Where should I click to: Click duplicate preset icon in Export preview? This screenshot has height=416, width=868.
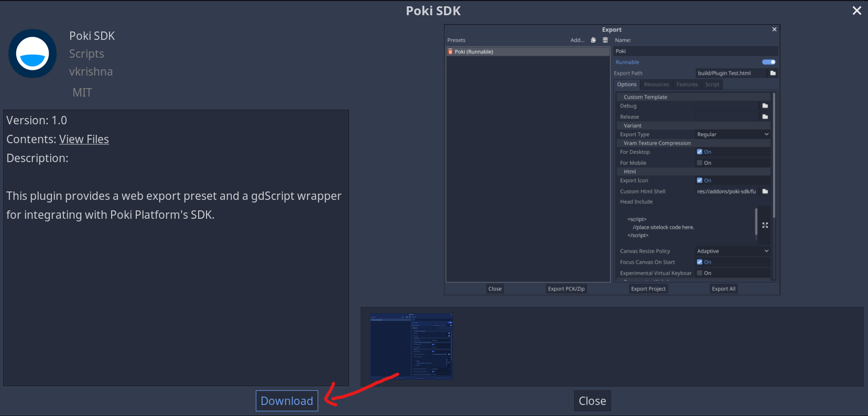(593, 40)
